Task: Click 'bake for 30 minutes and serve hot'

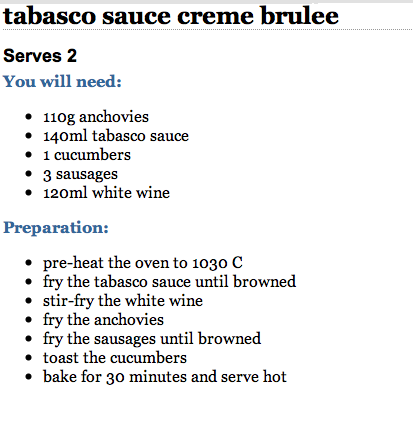Action: coord(165,377)
